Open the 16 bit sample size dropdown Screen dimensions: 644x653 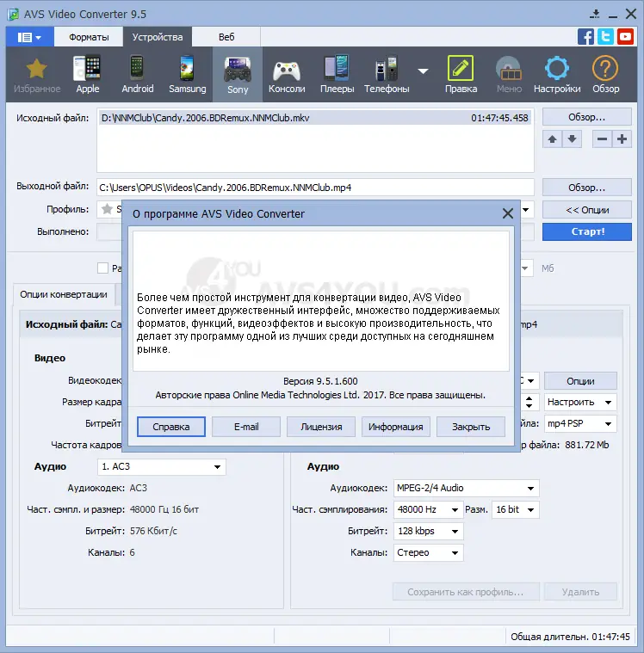pyautogui.click(x=515, y=509)
